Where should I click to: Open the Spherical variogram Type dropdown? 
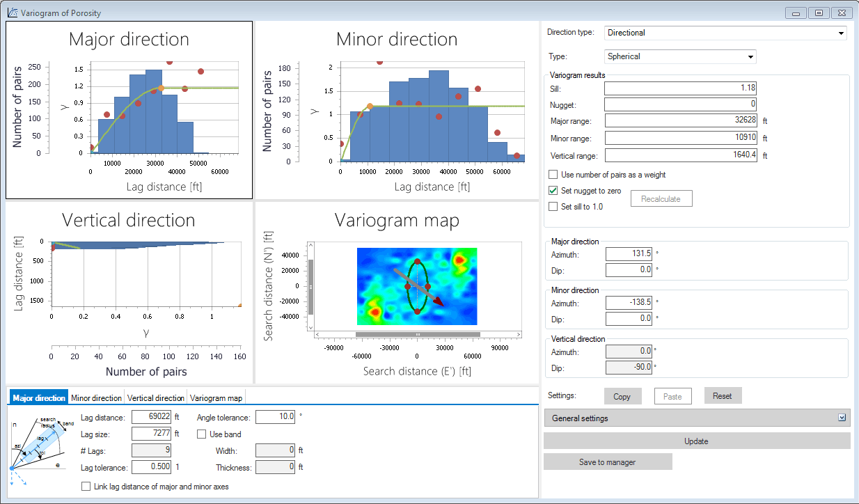click(680, 56)
